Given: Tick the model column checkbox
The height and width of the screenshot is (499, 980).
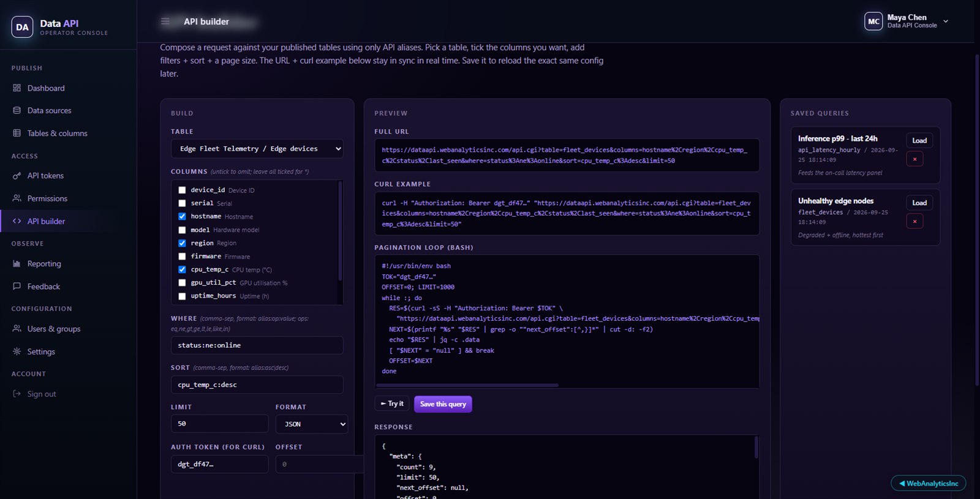Looking at the screenshot, I should click(x=182, y=230).
